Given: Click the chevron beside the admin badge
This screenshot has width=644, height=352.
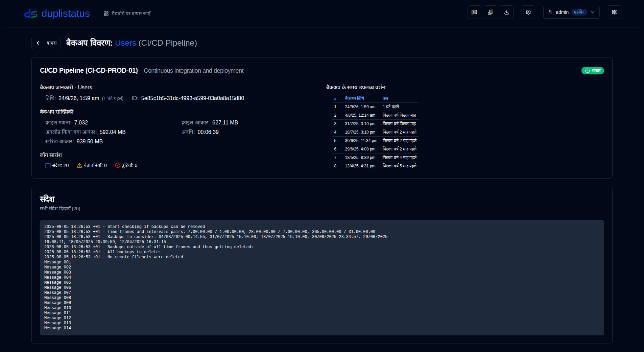Looking at the screenshot, I should (x=593, y=12).
